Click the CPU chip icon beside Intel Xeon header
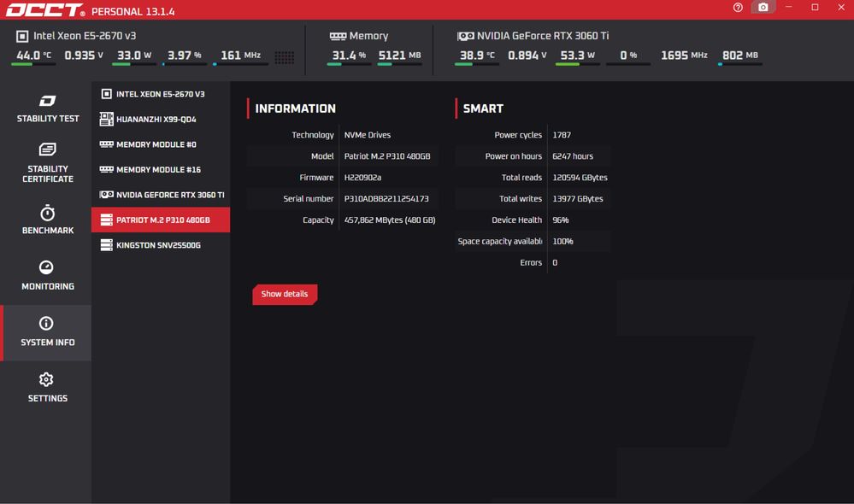This screenshot has height=504, width=854. (x=22, y=36)
